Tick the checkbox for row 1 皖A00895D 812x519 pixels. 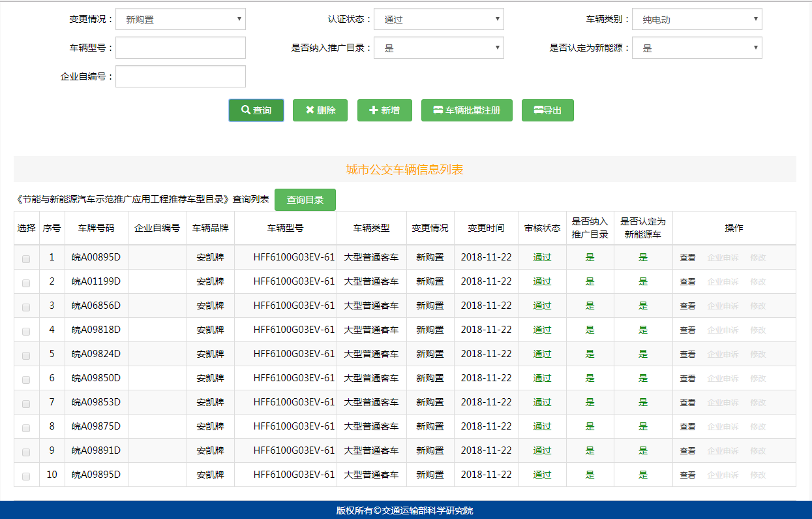(x=26, y=259)
